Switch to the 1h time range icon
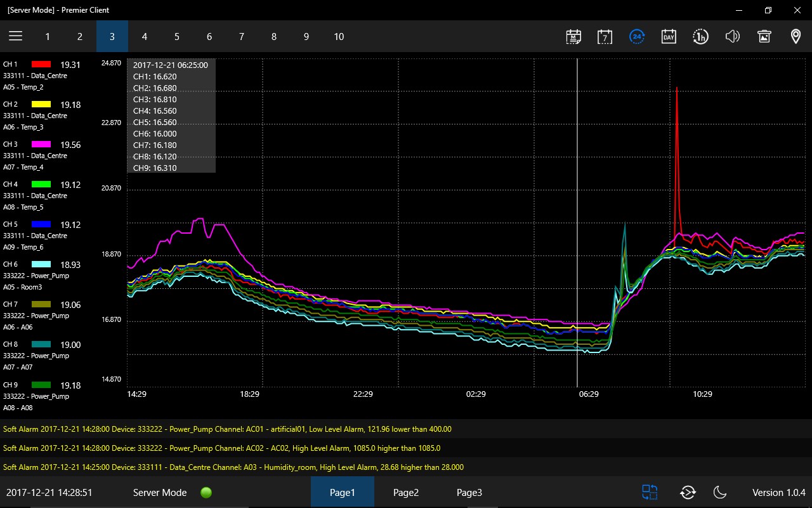Image resolution: width=812 pixels, height=508 pixels. point(700,36)
